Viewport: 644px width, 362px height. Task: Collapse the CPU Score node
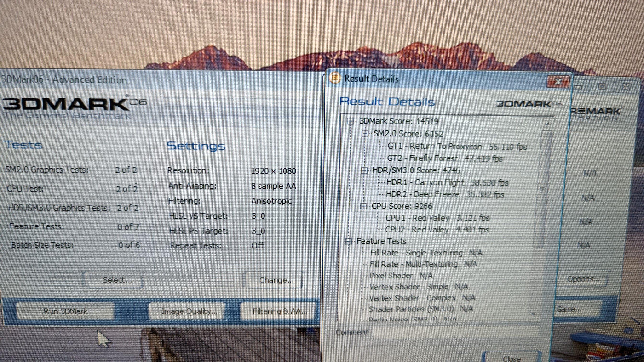(363, 206)
